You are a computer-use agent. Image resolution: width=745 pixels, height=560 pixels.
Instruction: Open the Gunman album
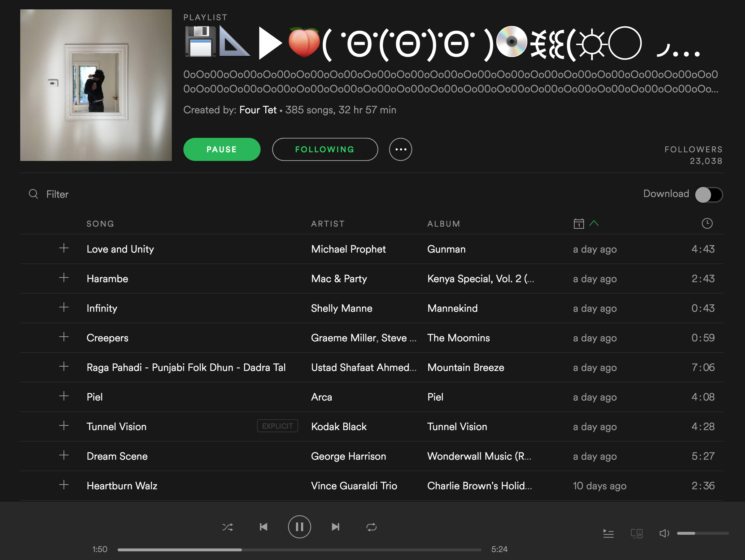coord(446,249)
